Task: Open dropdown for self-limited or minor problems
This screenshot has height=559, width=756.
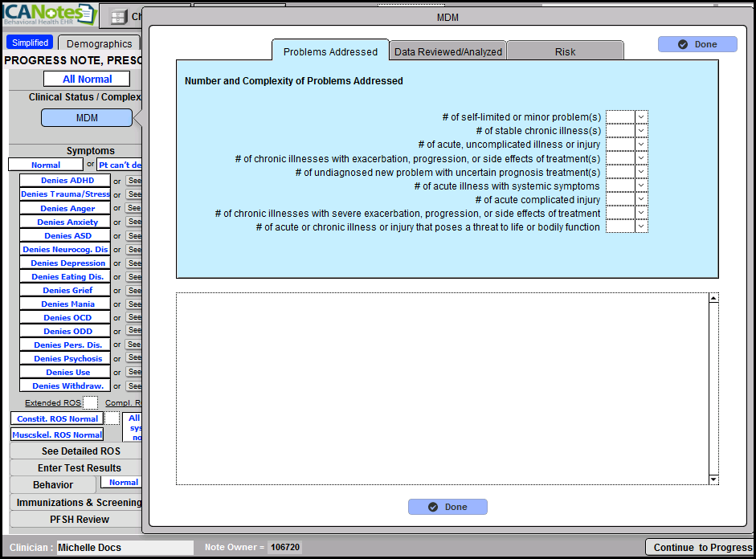Action: (641, 117)
